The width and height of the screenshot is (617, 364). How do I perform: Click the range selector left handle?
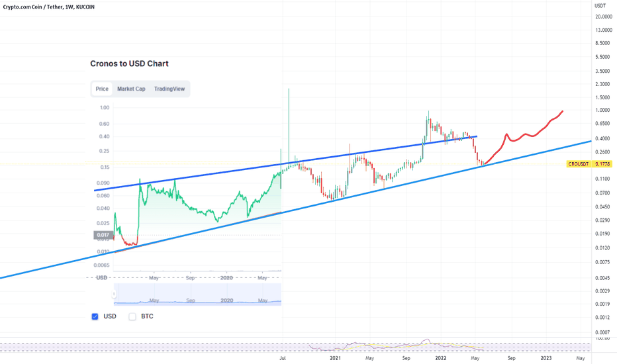[x=114, y=294]
